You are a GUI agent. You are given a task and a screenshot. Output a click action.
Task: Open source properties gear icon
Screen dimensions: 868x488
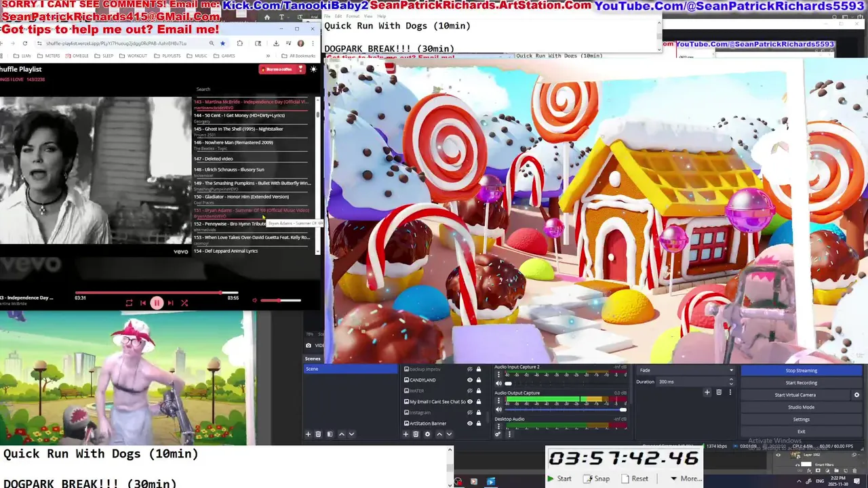pyautogui.click(x=427, y=434)
